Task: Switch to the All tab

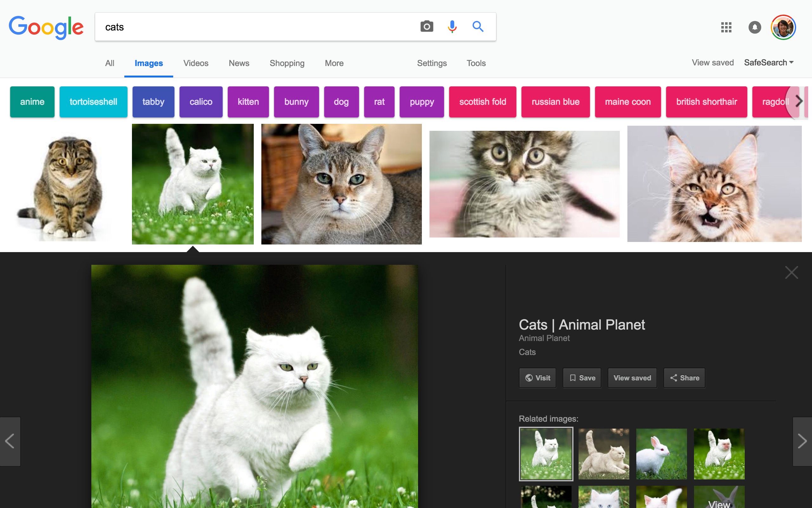Action: 110,63
